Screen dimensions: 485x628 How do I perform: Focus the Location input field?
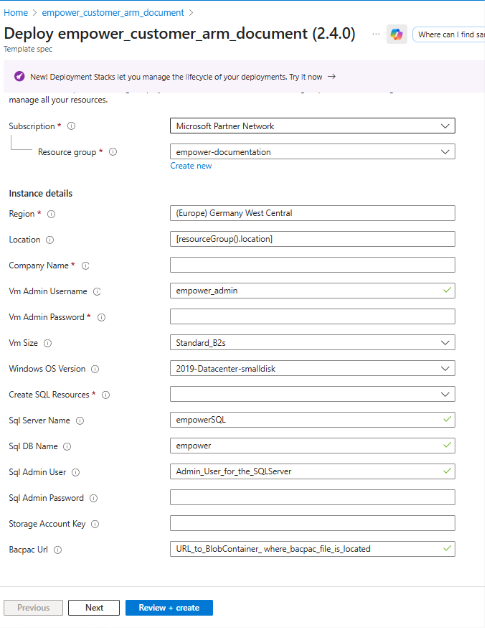point(312,239)
